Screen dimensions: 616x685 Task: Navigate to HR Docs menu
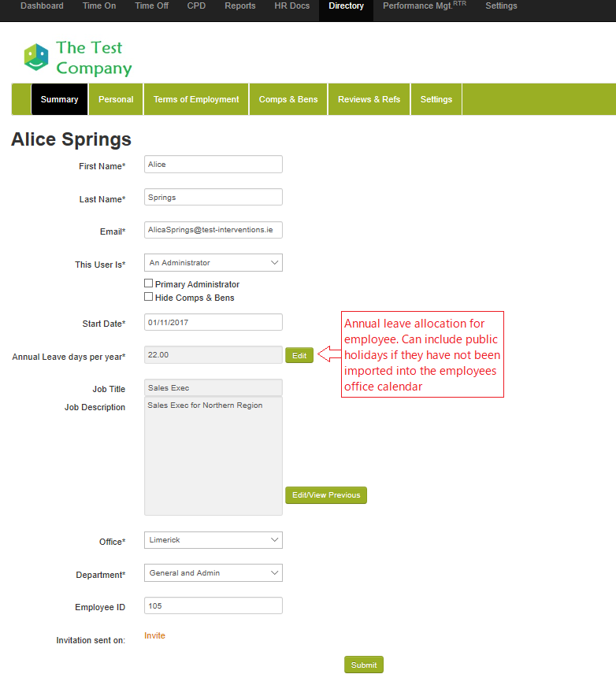[x=291, y=6]
